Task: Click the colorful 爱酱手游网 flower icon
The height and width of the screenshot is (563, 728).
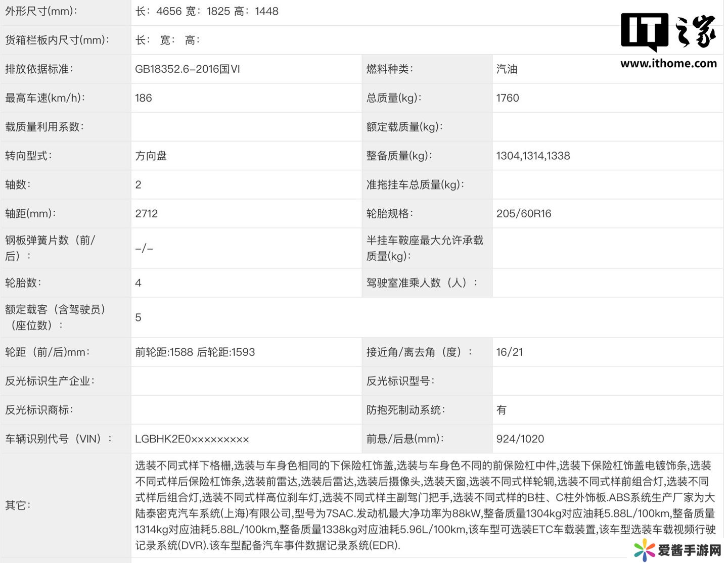Action: point(645,549)
